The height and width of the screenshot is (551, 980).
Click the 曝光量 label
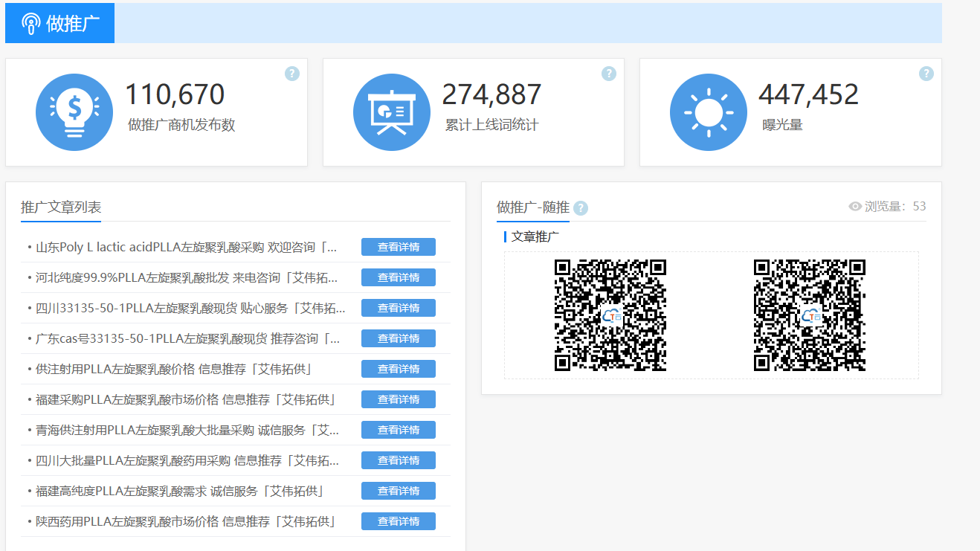[x=782, y=125]
